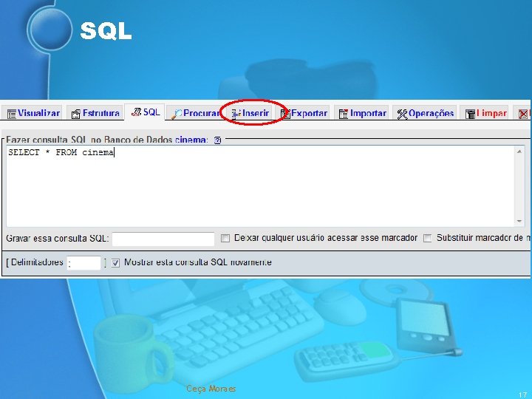The width and height of the screenshot is (532, 399).
Task: Click the Estrutura structure icon
Action: [75, 114]
